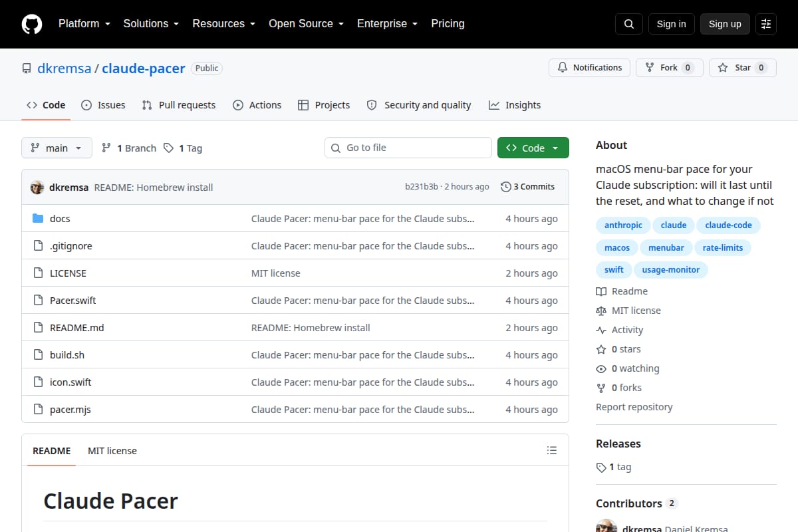Click the commits history clock icon
The height and width of the screenshot is (532, 798).
[506, 187]
